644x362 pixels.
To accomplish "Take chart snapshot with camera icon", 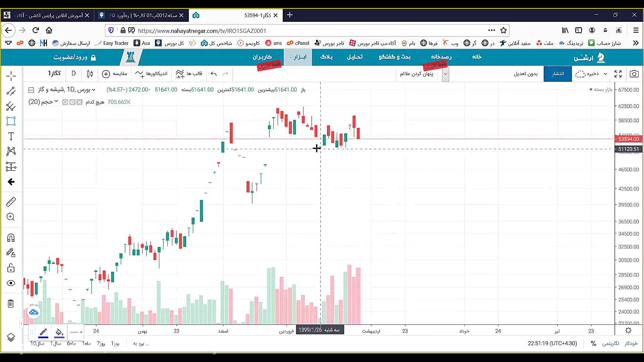I will point(634,74).
